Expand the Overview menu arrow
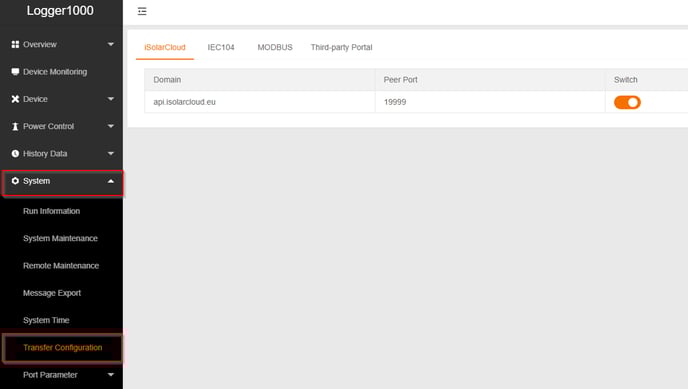This screenshot has height=389, width=688. click(x=111, y=44)
